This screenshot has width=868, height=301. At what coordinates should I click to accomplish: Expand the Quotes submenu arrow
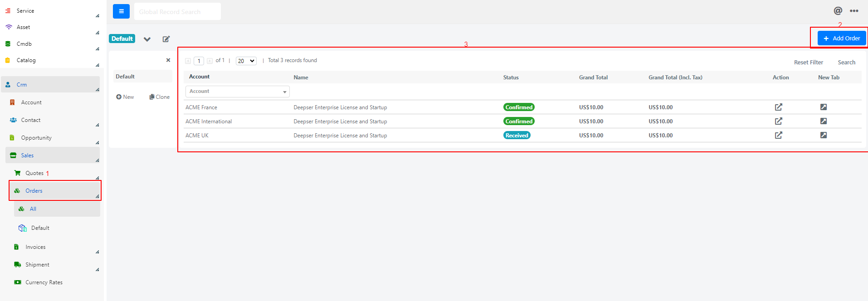[x=97, y=178]
